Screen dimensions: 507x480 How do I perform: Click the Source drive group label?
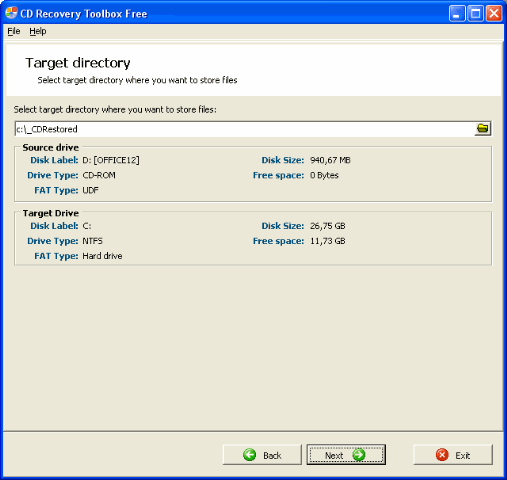click(x=51, y=147)
